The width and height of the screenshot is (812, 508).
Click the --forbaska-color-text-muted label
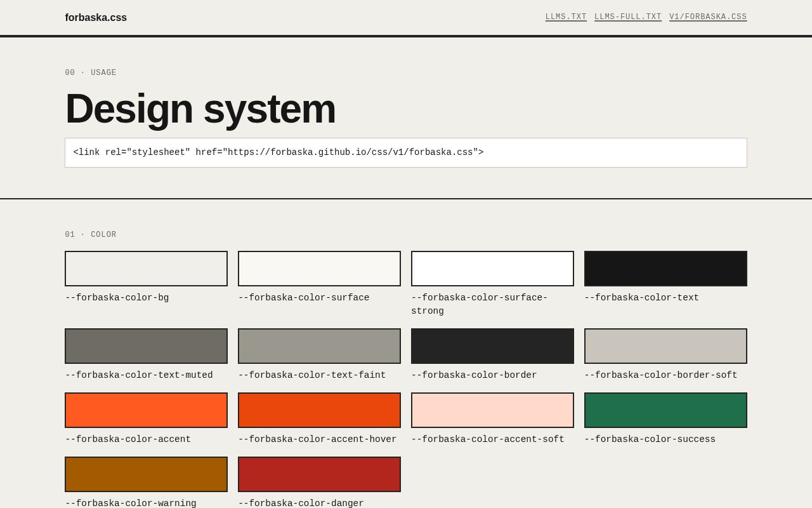pos(139,375)
